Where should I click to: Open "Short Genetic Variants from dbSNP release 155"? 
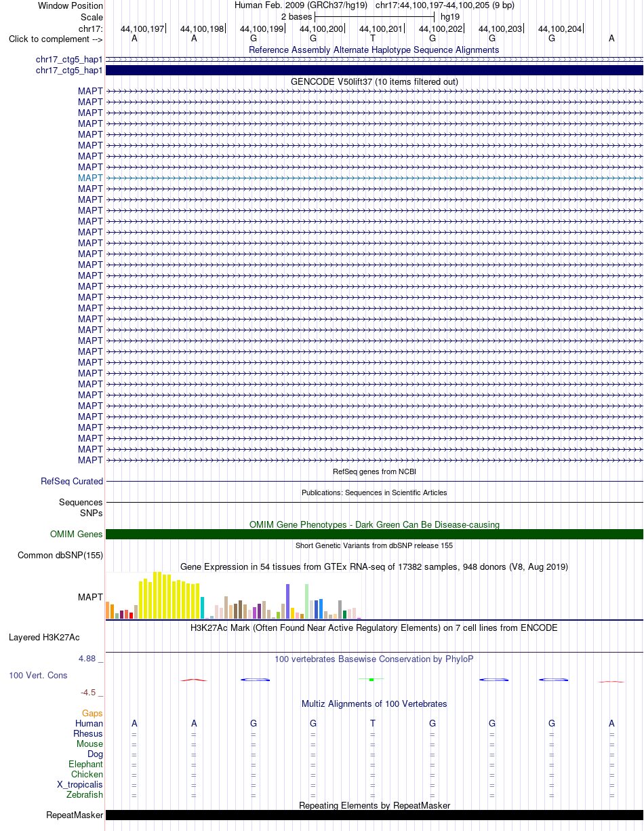[374, 545]
